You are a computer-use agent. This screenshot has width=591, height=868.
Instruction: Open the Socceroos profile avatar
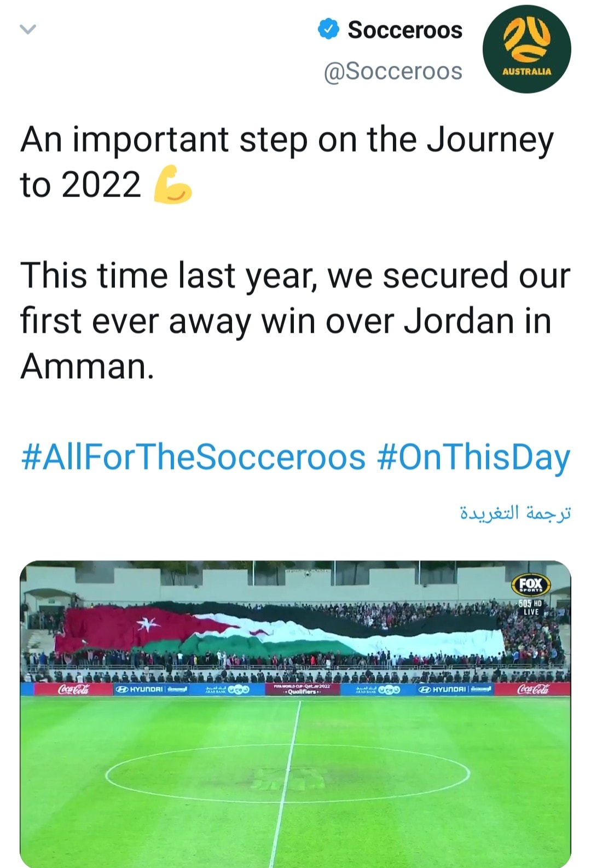click(526, 49)
